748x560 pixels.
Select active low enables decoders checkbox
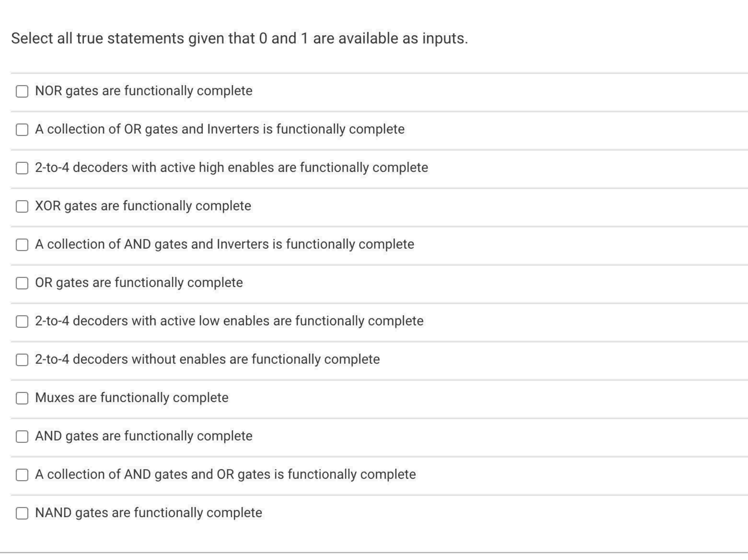(22, 321)
